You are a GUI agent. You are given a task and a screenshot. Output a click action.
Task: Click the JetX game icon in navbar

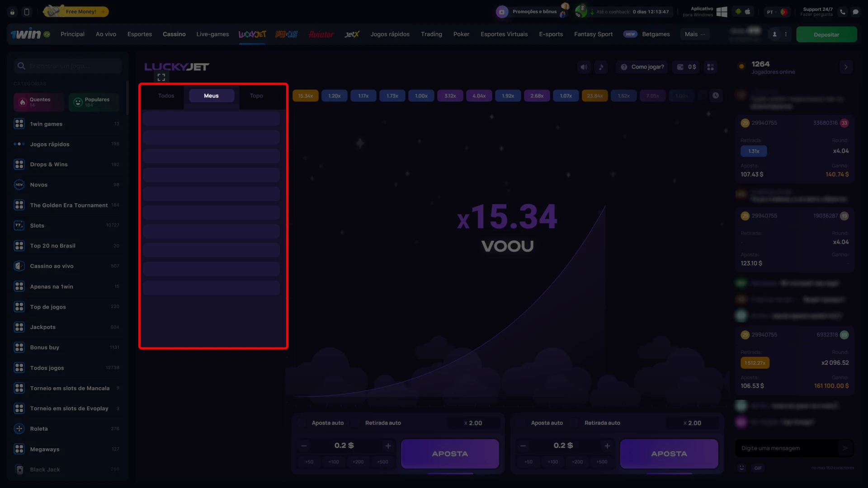pos(352,34)
